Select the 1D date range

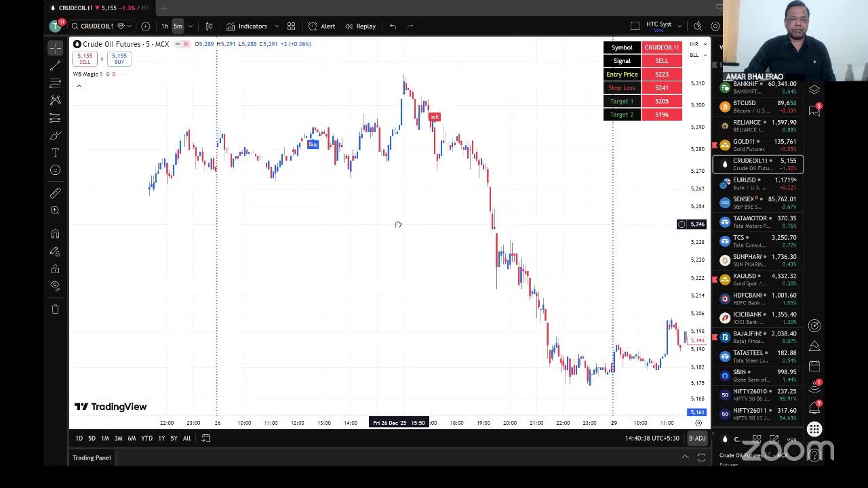point(79,439)
